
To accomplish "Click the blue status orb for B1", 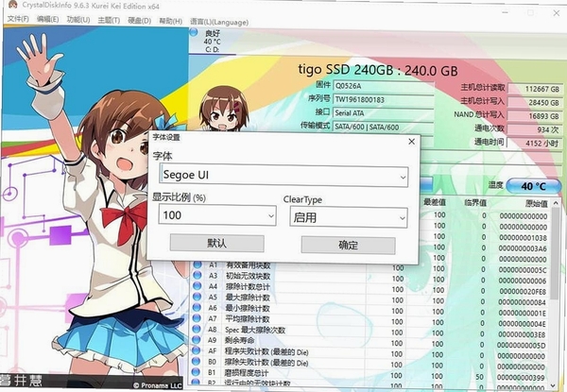I will pyautogui.click(x=196, y=372).
